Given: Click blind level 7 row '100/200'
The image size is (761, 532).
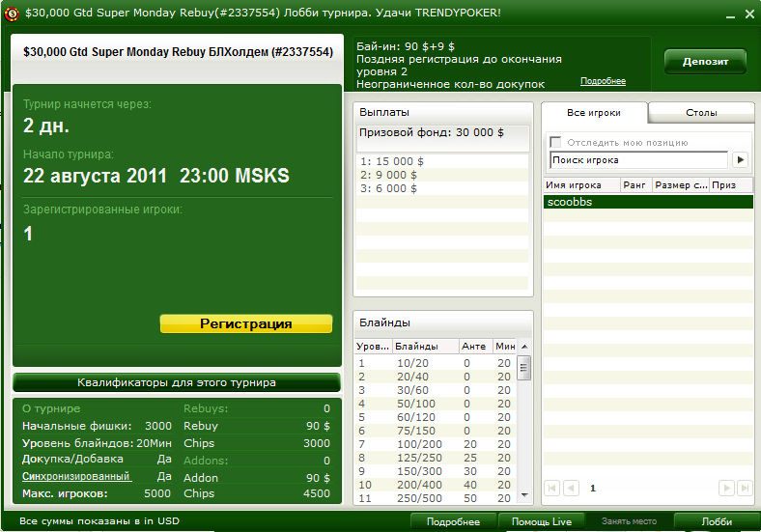Looking at the screenshot, I should pos(436,445).
